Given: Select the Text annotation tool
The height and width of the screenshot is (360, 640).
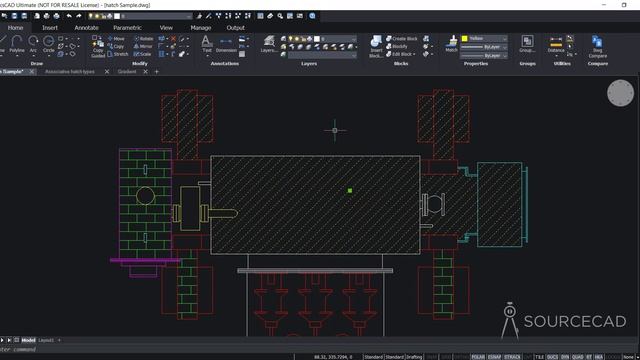Looking at the screenshot, I should (x=207, y=44).
